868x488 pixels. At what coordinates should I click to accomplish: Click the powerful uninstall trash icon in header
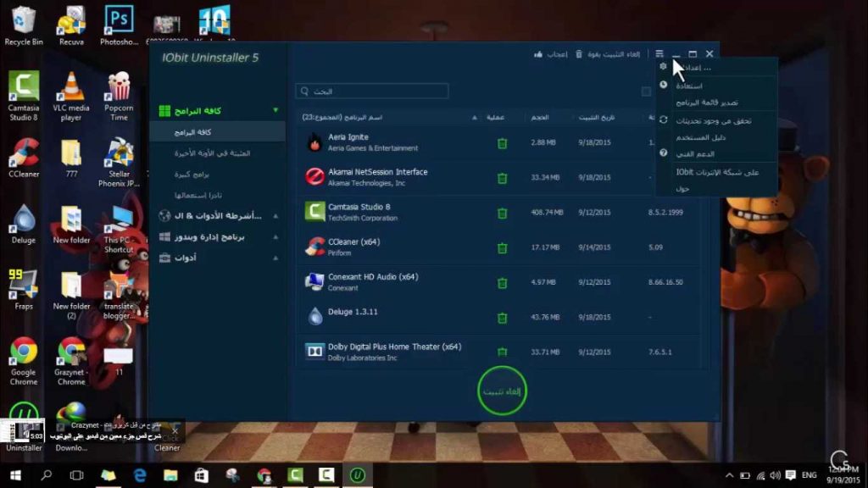tap(579, 54)
